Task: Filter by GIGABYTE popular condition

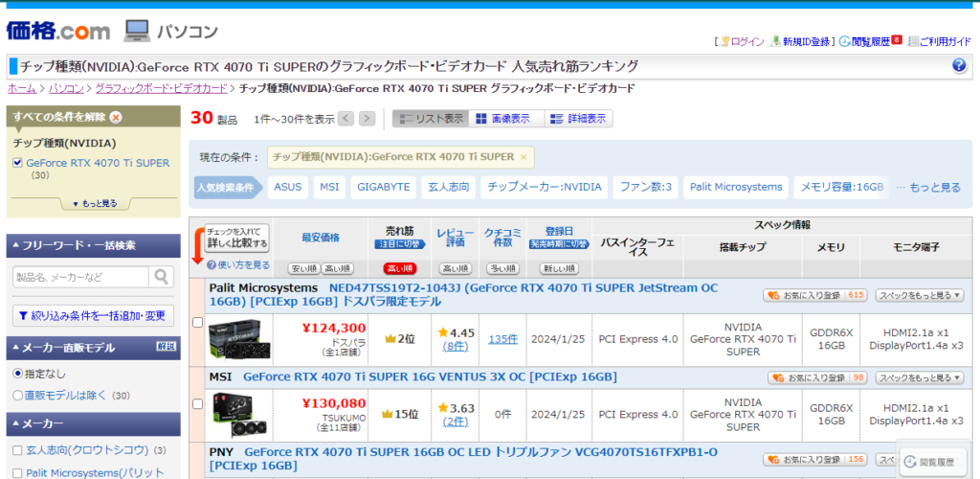Action: [x=384, y=187]
